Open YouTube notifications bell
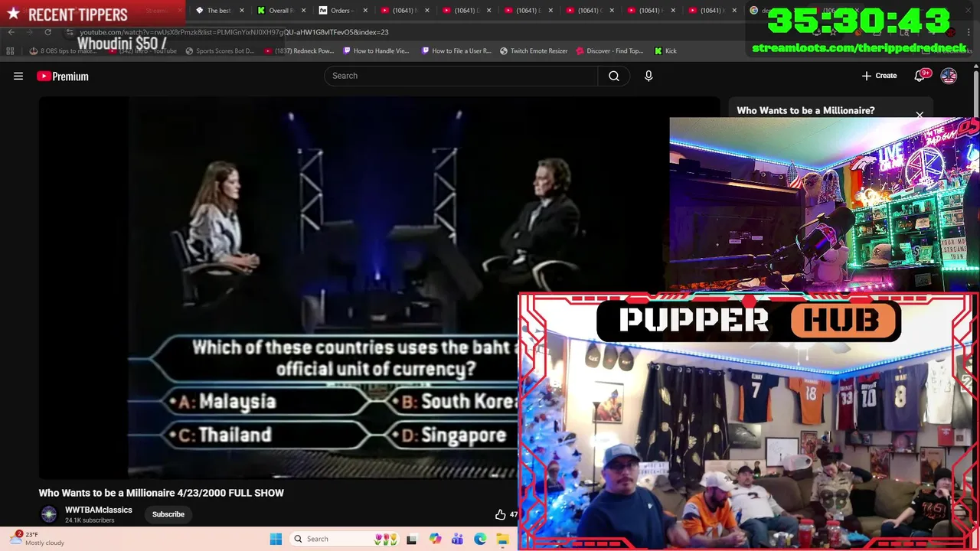Screen dimensions: 980x551 (x=920, y=76)
